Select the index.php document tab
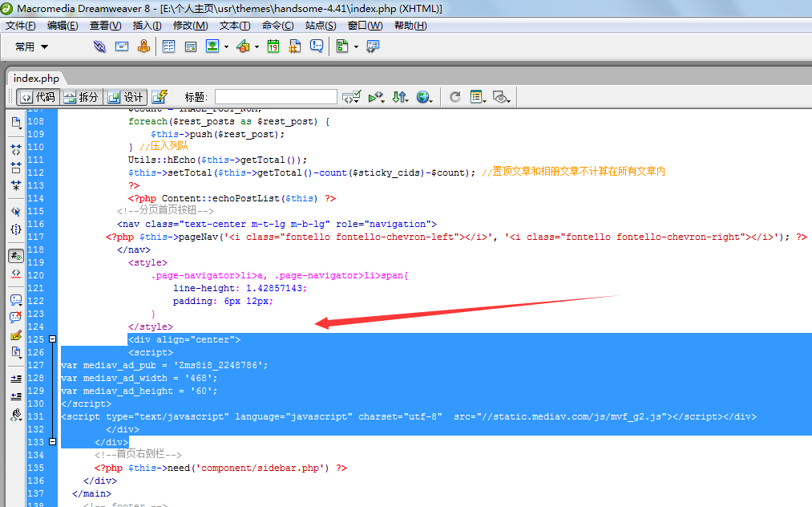Image resolution: width=812 pixels, height=507 pixels. pos(36,79)
